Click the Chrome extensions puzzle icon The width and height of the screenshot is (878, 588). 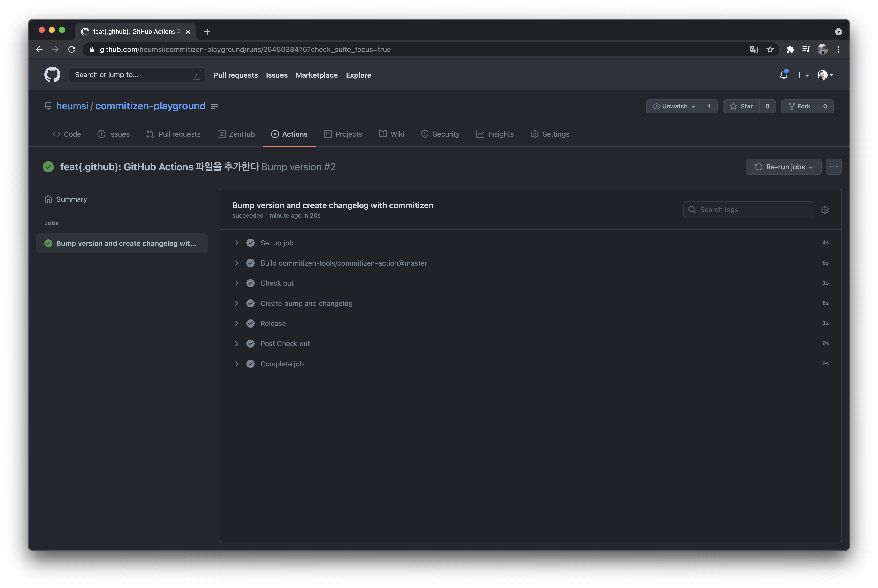pyautogui.click(x=790, y=49)
